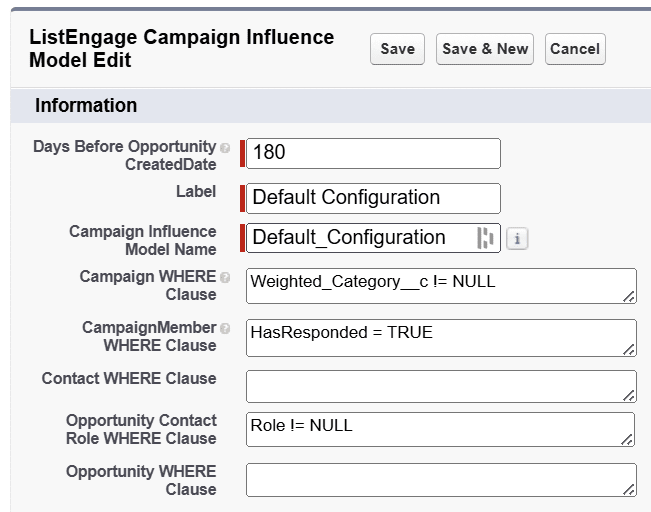Grab resize handle of Contact WHERE Clause textarea
651x512 pixels.
coord(629,395)
